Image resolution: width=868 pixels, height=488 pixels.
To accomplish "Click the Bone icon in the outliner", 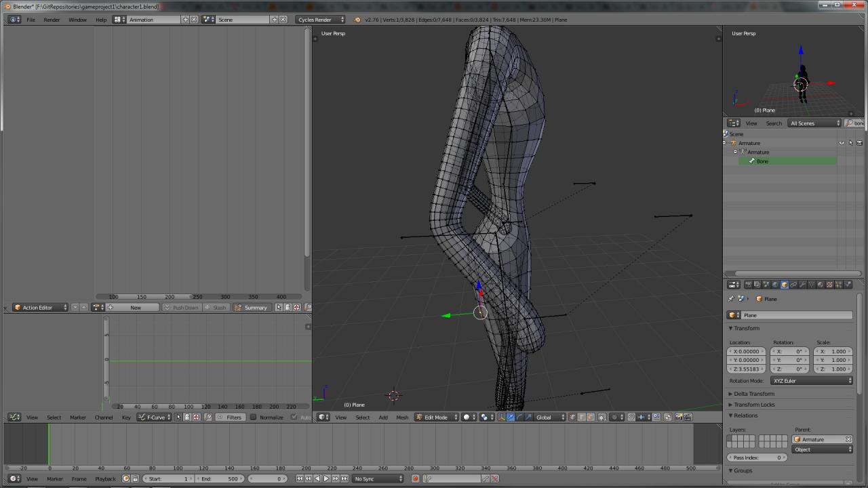I will click(752, 161).
